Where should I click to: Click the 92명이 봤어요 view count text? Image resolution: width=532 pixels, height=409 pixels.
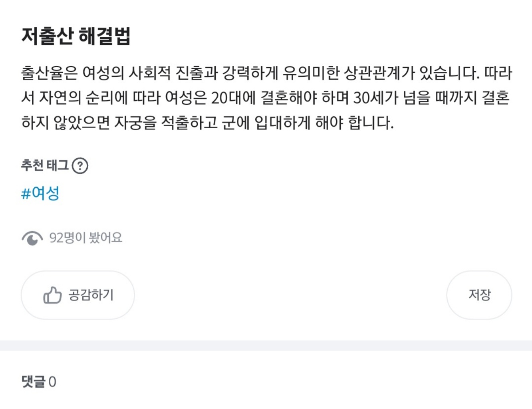[85, 238]
